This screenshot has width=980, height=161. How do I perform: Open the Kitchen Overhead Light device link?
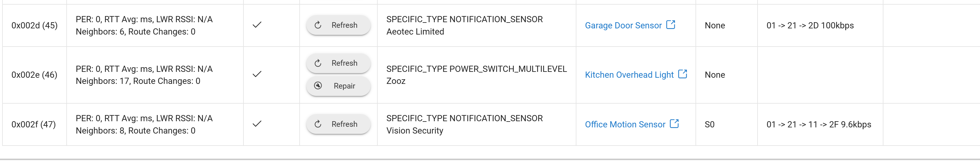point(629,75)
